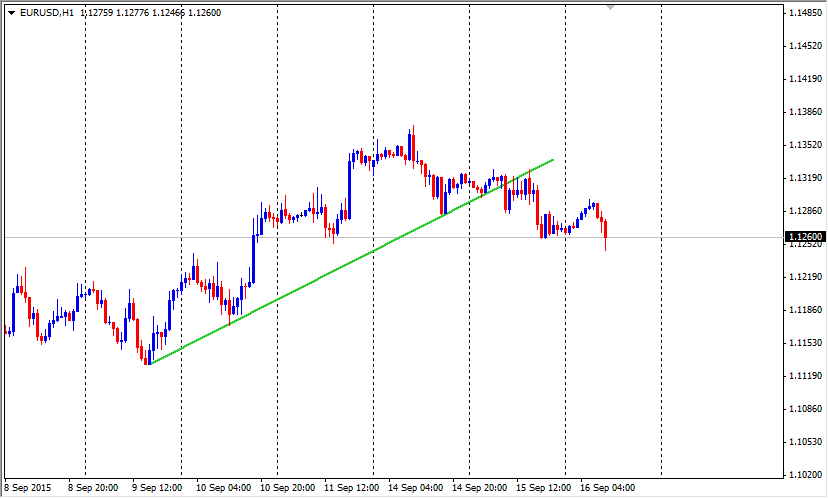Click price level 1.10860 on the axis
This screenshot has width=828, height=498.
coord(805,408)
